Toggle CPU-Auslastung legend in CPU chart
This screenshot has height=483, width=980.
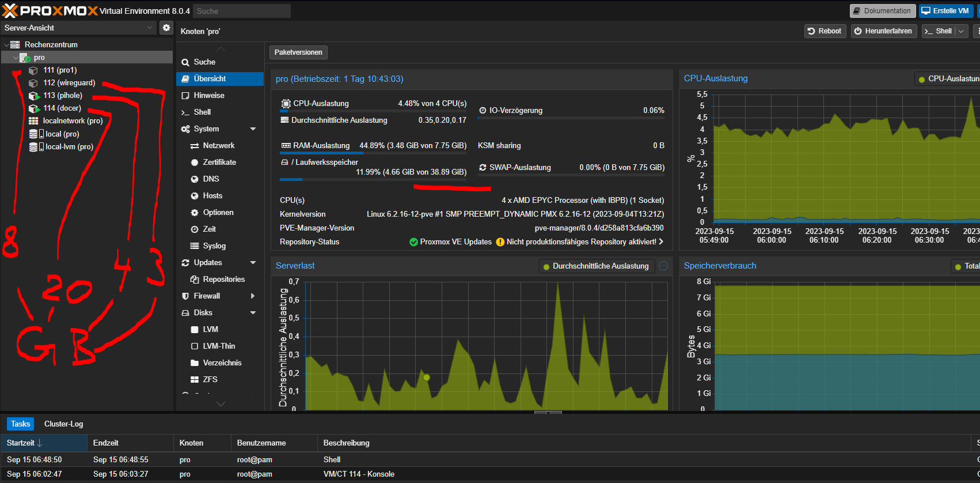pos(948,79)
